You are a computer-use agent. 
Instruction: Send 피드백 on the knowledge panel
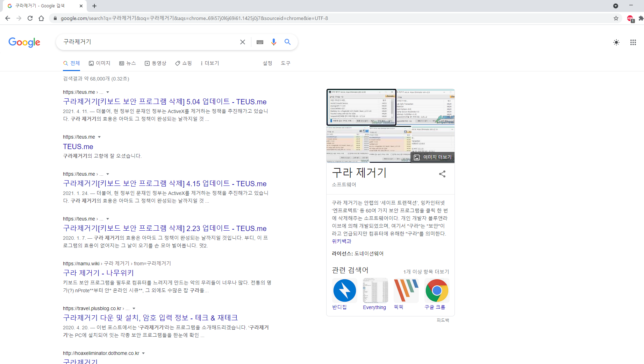(x=443, y=320)
